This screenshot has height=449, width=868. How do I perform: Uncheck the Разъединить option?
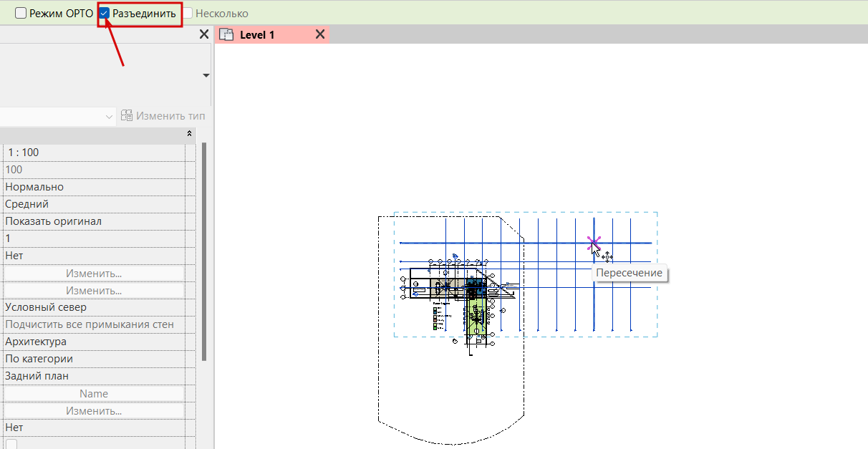click(x=105, y=13)
